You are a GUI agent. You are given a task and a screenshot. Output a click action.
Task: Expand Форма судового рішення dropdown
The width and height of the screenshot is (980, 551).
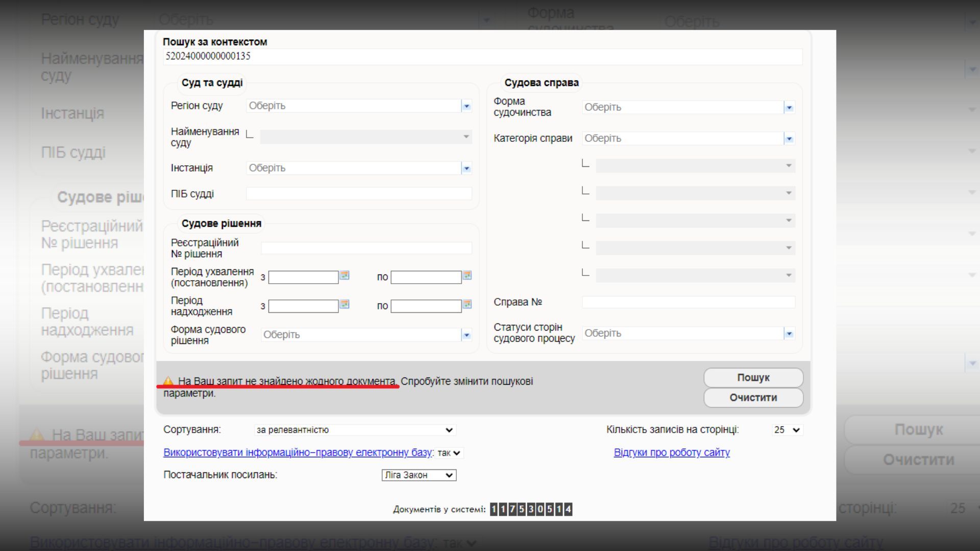click(x=466, y=335)
